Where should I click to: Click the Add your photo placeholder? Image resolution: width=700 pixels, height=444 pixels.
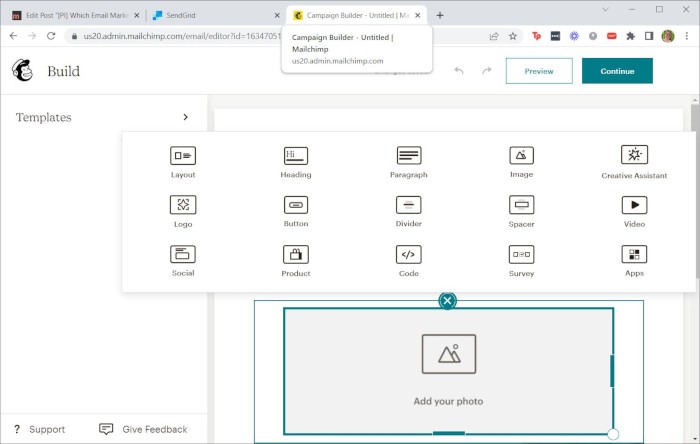pos(449,371)
